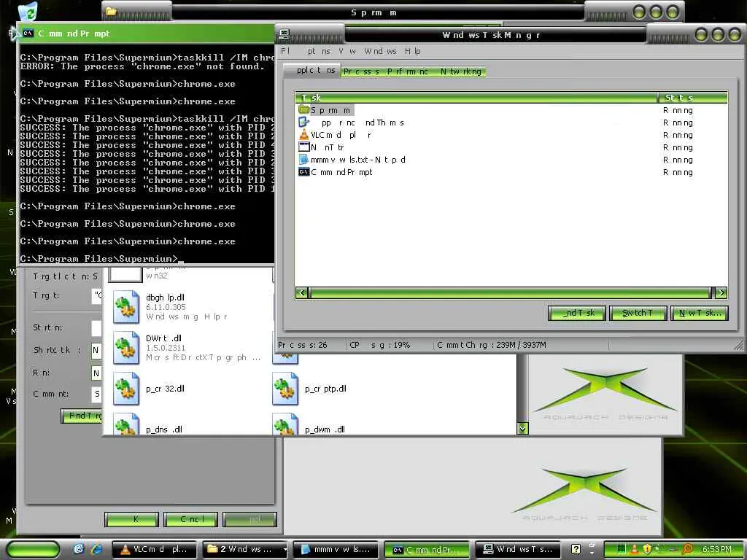Click the Start in input field
747x560 pixels.
pos(97,328)
